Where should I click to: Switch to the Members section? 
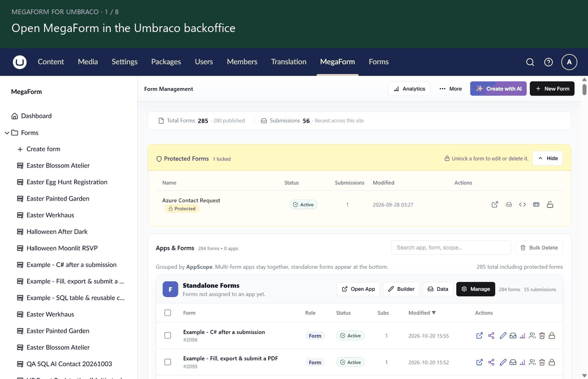pyautogui.click(x=242, y=62)
